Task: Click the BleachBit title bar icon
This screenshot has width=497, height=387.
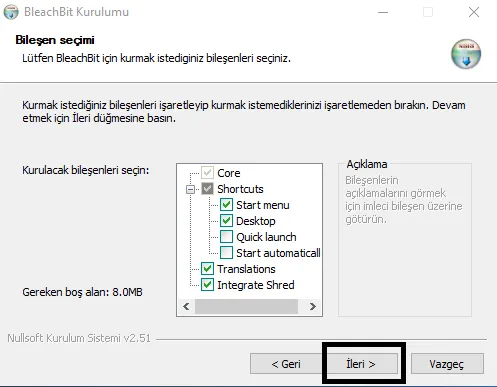Action: (x=11, y=12)
